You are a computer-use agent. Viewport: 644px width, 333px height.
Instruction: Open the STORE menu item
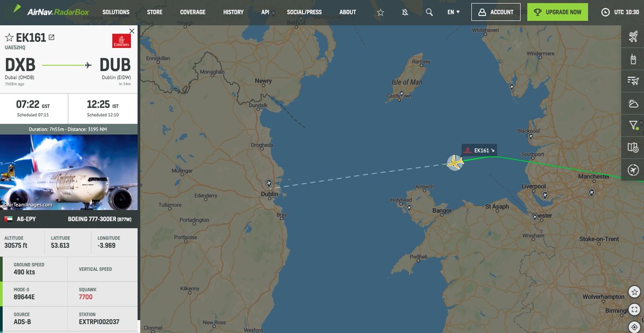tap(155, 12)
